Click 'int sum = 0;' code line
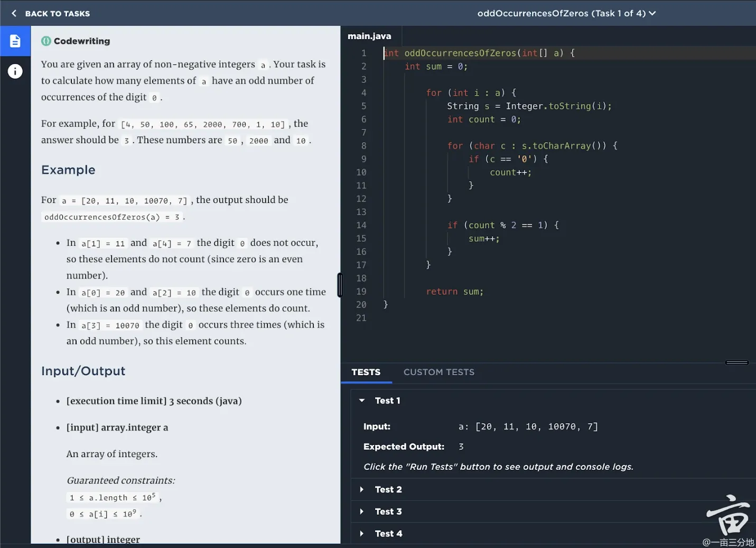 tap(436, 67)
